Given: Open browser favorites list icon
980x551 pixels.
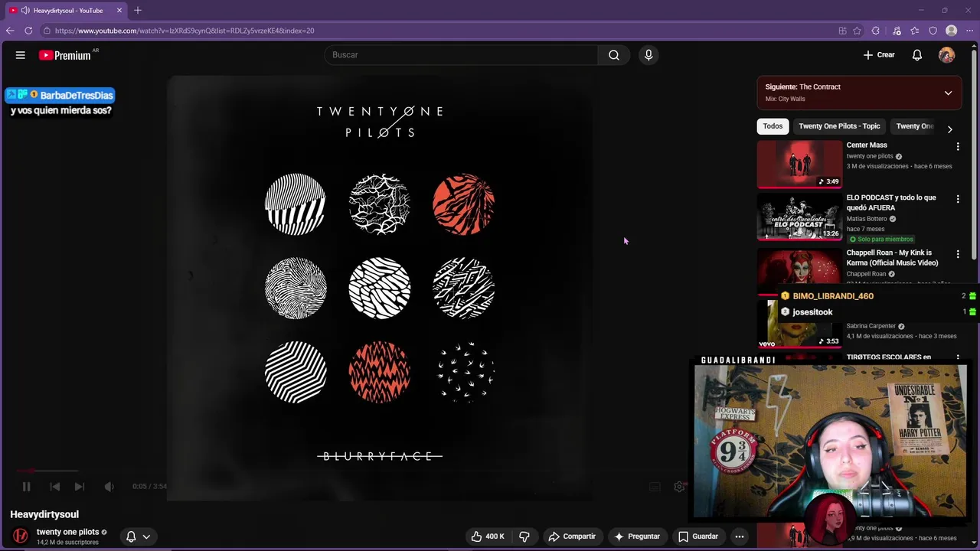Looking at the screenshot, I should [x=915, y=31].
